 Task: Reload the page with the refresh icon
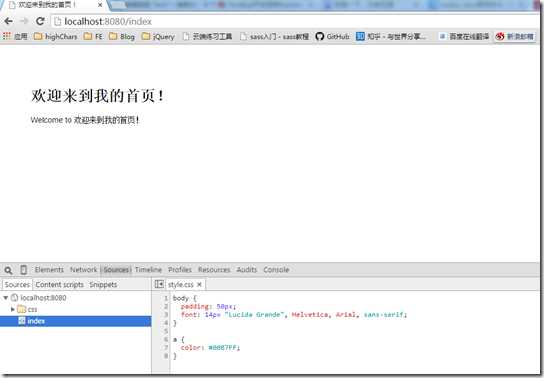(x=40, y=22)
